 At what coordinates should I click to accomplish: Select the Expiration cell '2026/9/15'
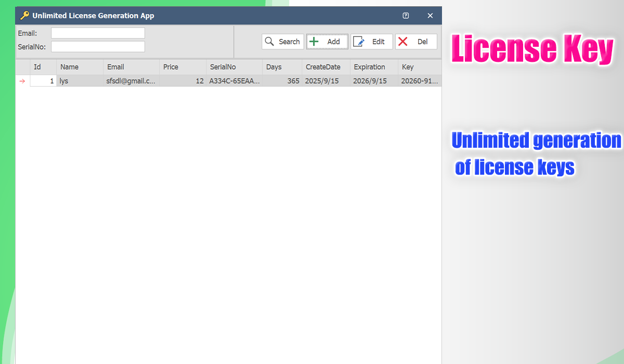374,81
